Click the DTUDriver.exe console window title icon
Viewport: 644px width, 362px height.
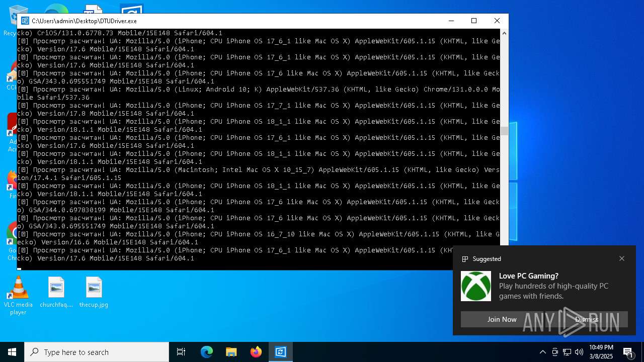(x=25, y=21)
